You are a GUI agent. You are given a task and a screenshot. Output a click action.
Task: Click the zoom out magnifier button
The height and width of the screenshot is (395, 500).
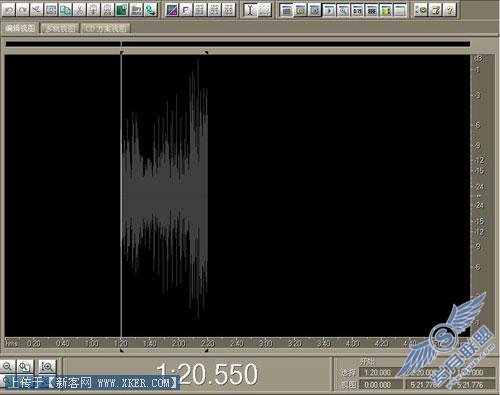(8, 367)
